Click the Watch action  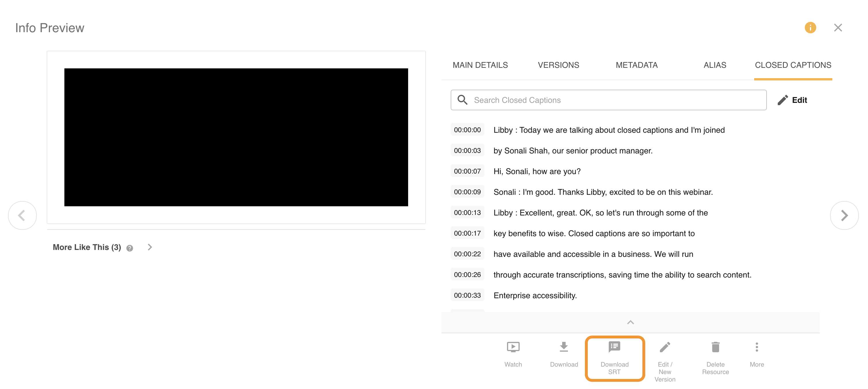tap(513, 354)
